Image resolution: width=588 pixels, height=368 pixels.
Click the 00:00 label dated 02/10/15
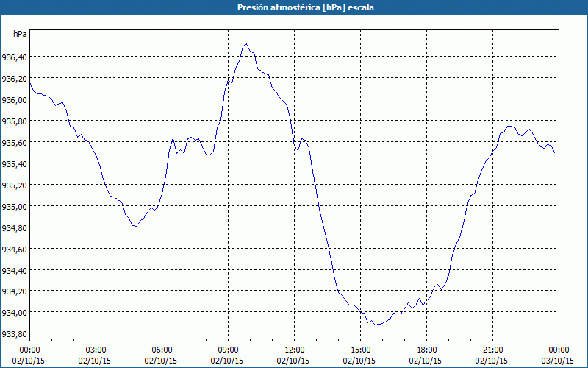click(x=29, y=350)
